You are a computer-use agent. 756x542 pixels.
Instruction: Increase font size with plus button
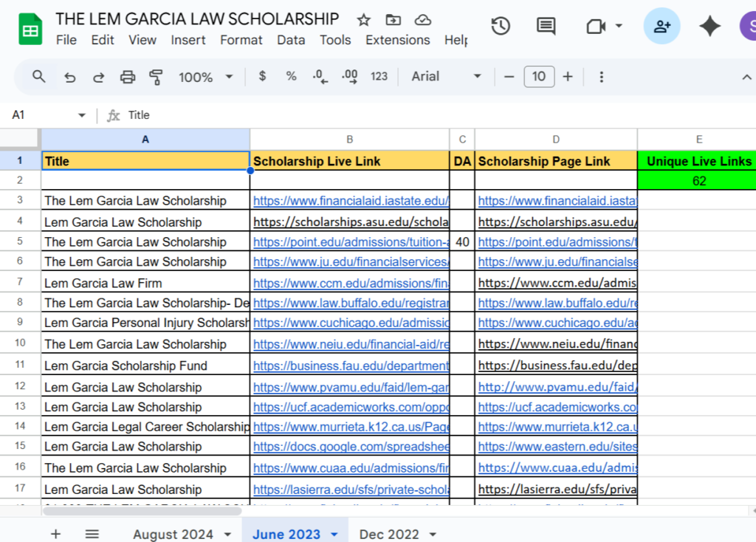[x=568, y=77]
